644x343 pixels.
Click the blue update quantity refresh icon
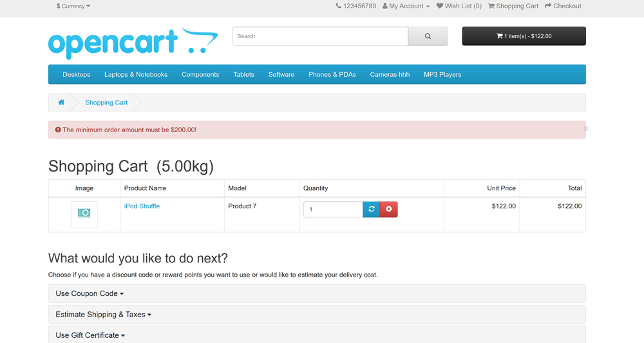pyautogui.click(x=372, y=209)
